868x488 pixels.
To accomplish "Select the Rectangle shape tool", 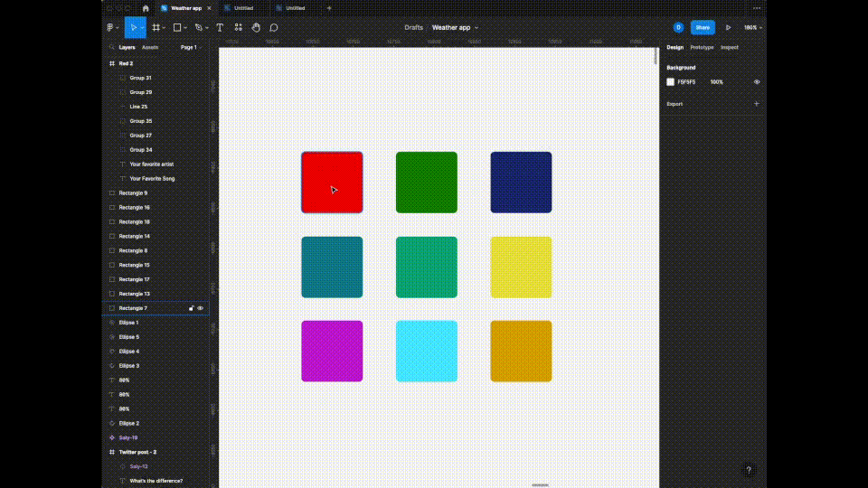I will click(178, 28).
